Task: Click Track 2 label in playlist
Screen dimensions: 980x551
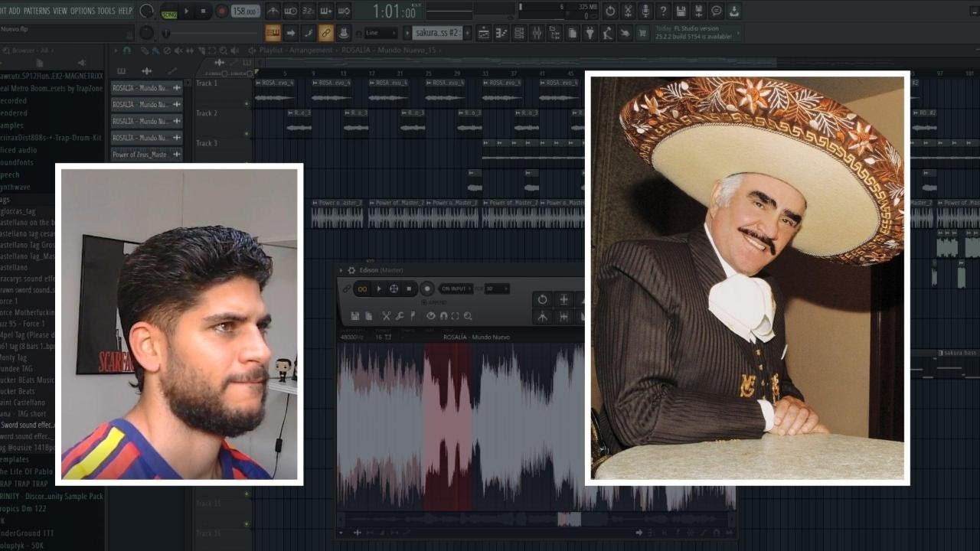Action: point(207,113)
